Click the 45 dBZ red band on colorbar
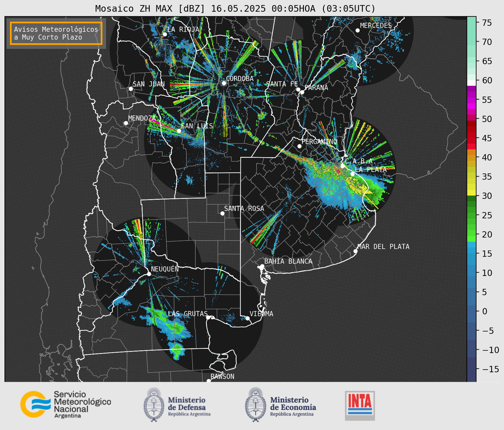The image size is (504, 430). [x=471, y=138]
